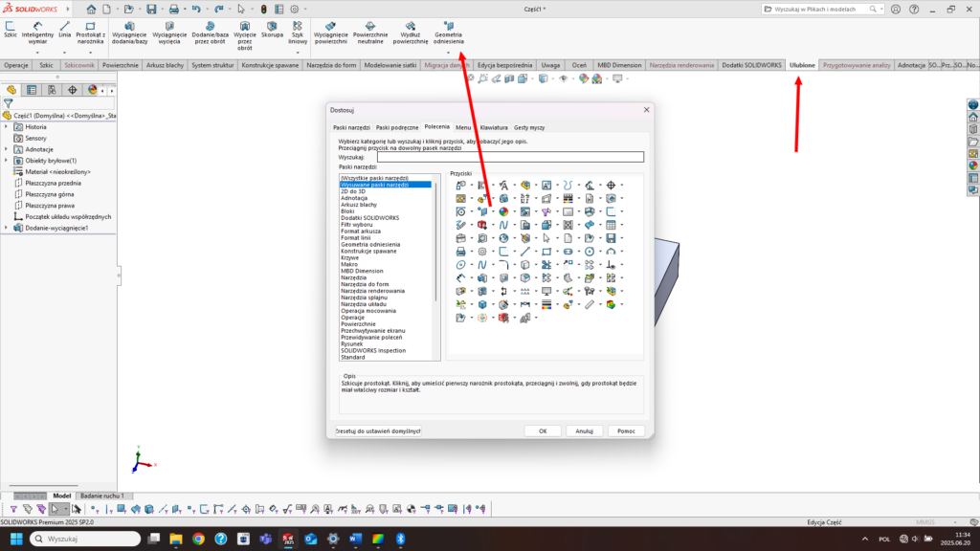Image resolution: width=980 pixels, height=551 pixels.
Task: Open Options via the gear icon
Action: point(295,10)
